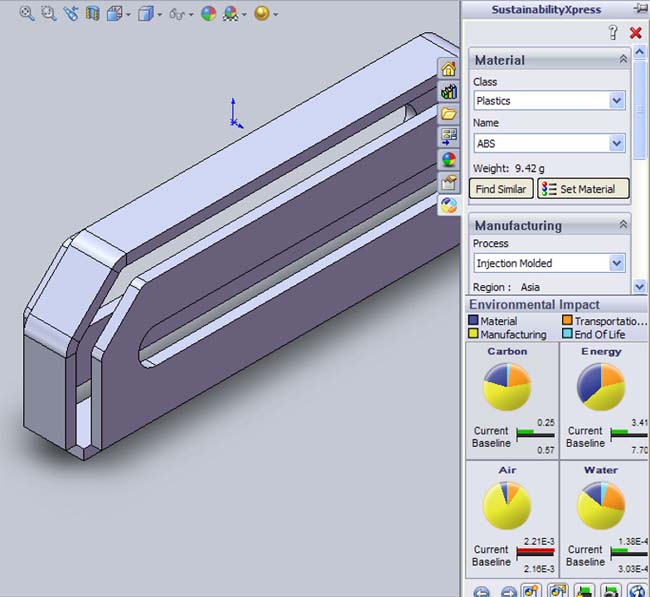Click the End Of Life legend cyan swatch
This screenshot has width=650, height=597.
pyautogui.click(x=567, y=333)
